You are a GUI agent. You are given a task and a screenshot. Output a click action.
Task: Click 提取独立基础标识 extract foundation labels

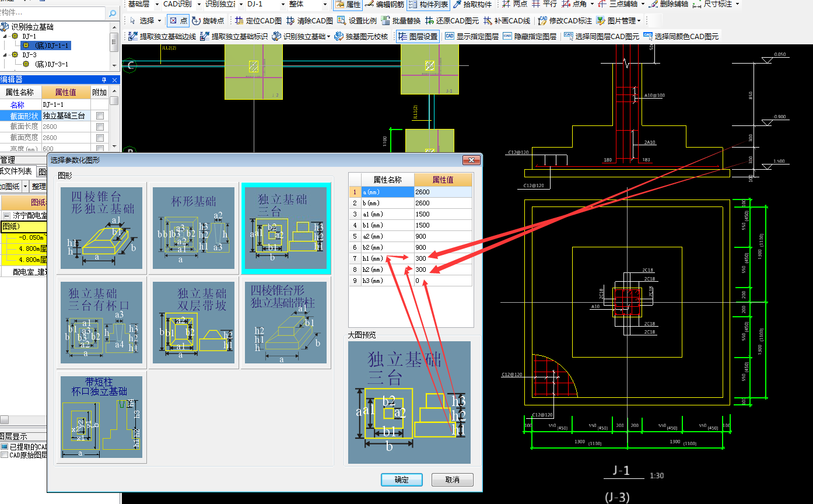234,37
